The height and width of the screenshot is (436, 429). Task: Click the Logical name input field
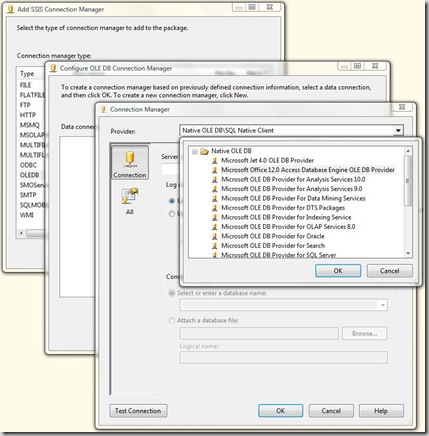coord(284,358)
